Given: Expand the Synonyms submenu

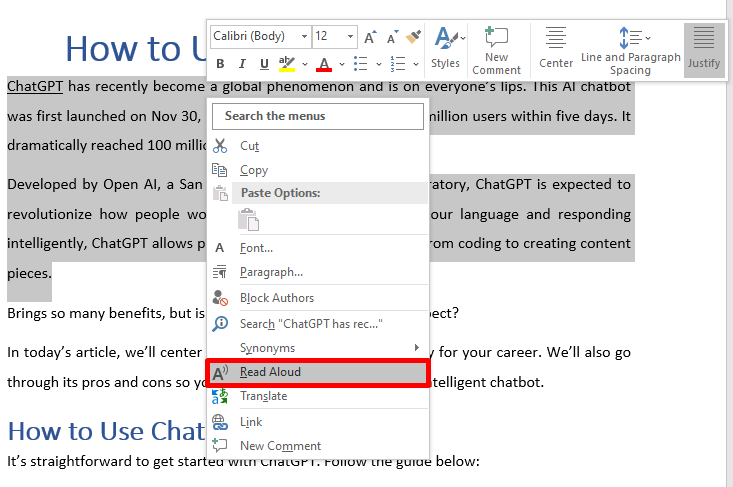Looking at the screenshot, I should point(317,348).
